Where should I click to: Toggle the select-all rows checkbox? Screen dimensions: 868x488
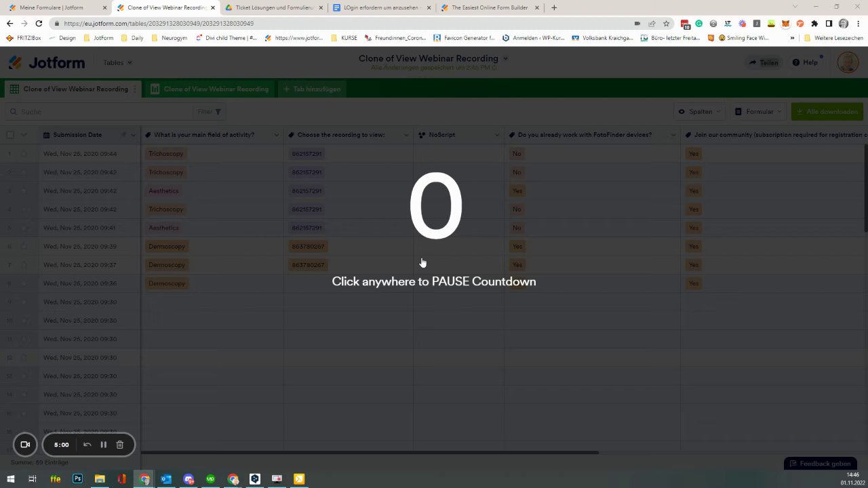coord(10,135)
